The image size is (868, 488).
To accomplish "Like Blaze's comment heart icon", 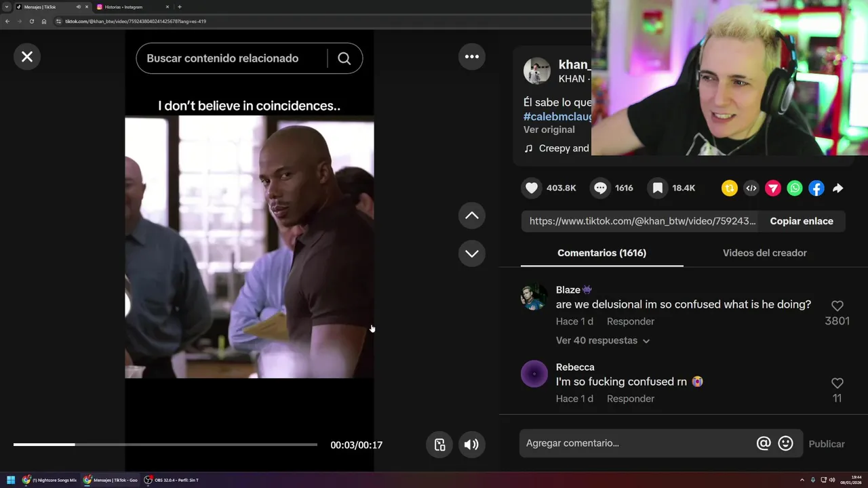I will 837,306.
